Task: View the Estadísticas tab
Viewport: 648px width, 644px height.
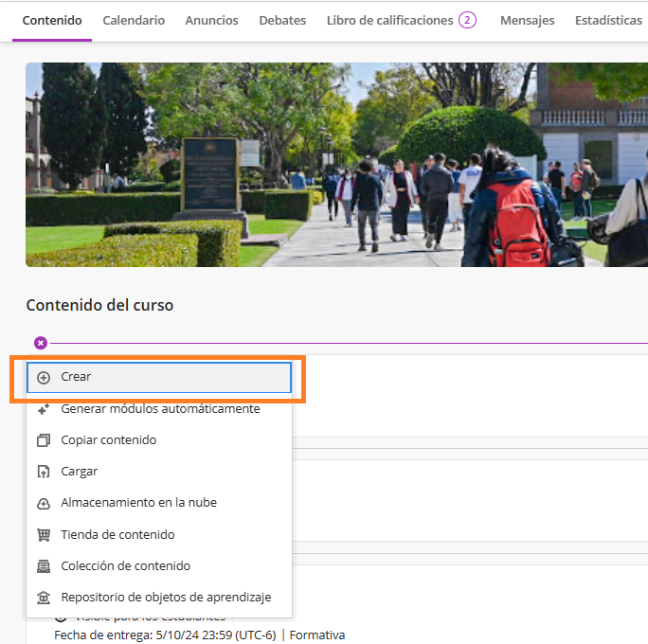Action: click(608, 21)
